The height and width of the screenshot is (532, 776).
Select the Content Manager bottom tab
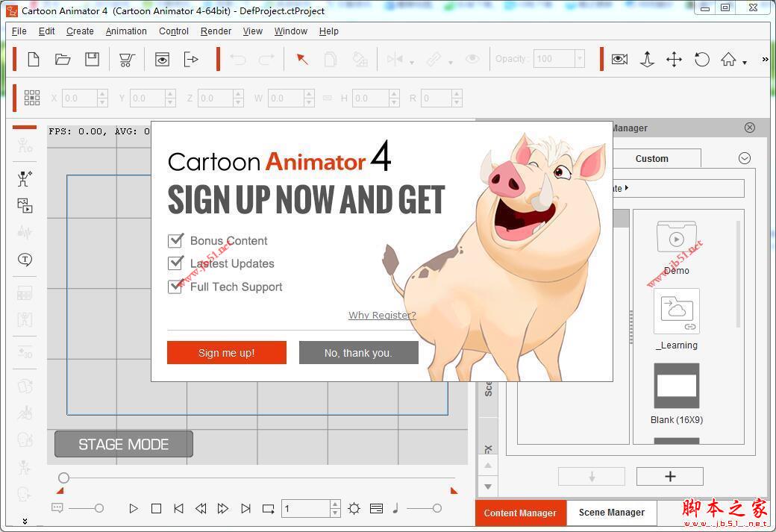[x=520, y=513]
